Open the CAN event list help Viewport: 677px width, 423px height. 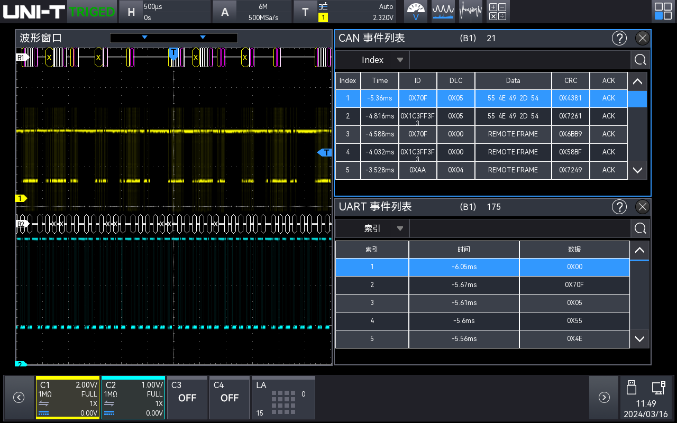tap(620, 38)
